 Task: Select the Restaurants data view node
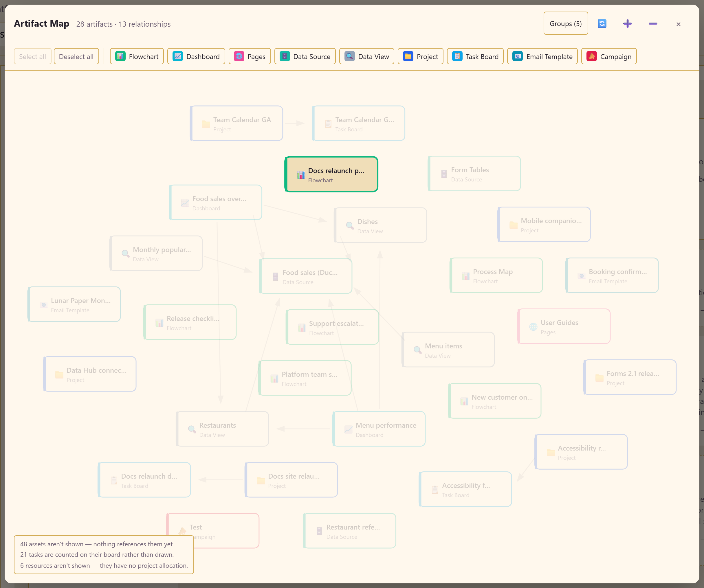tap(223, 429)
